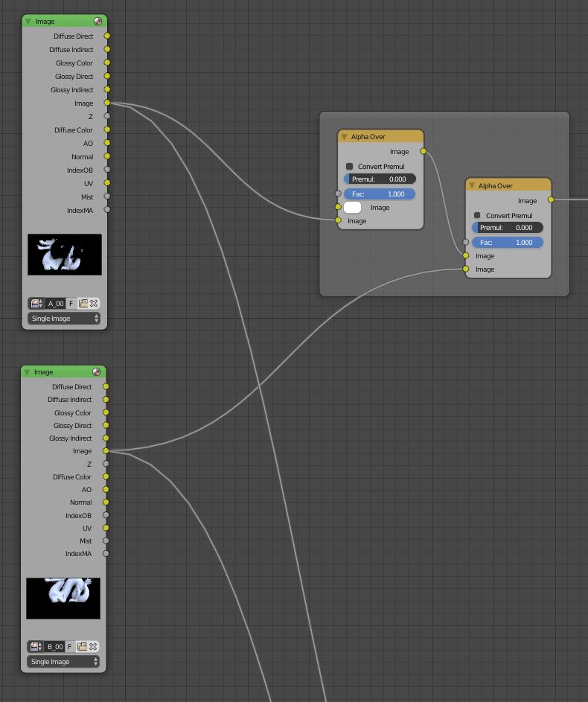Image resolution: width=588 pixels, height=702 pixels.
Task: Toggle the preview sphere icon on the B_00 Image node
Action: pos(96,371)
